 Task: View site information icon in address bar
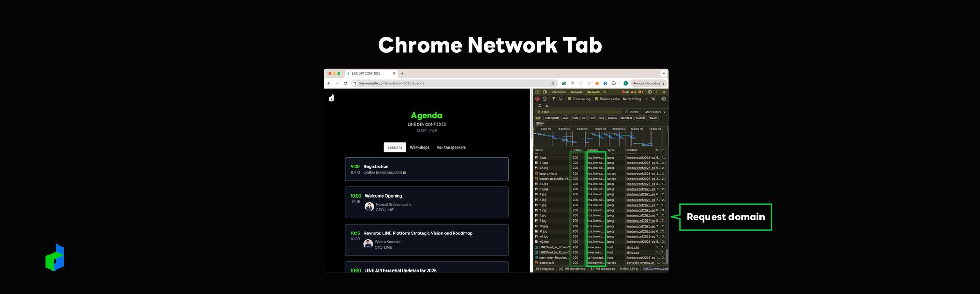point(355,83)
